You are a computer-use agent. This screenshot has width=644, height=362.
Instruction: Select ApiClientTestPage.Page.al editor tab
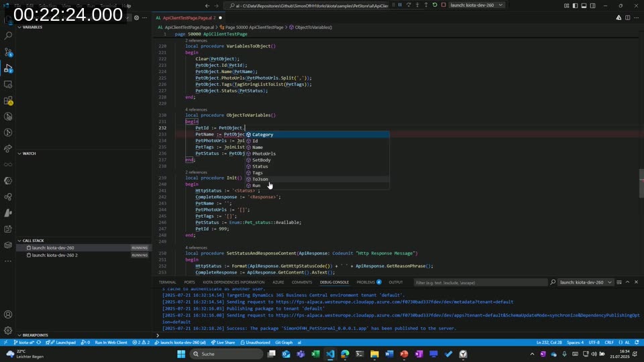189,17
